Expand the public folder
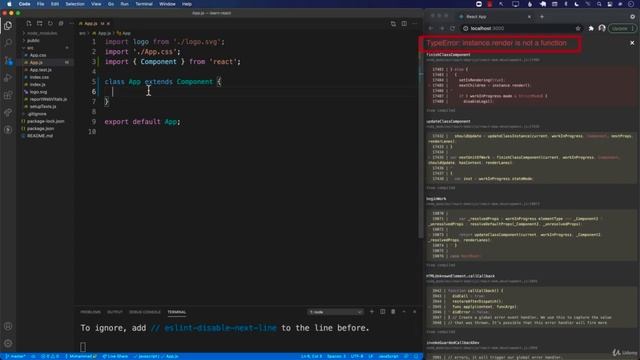Viewport: 640px width, 360px height. click(33, 40)
